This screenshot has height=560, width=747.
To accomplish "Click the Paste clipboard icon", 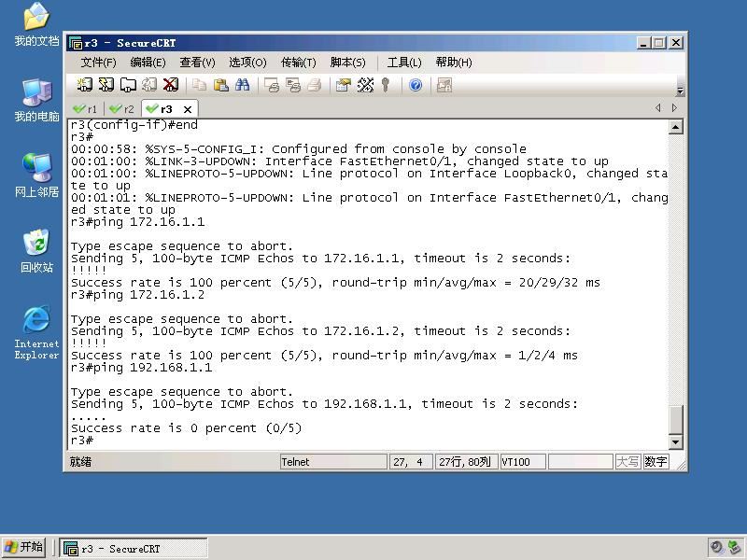I will pyautogui.click(x=220, y=85).
